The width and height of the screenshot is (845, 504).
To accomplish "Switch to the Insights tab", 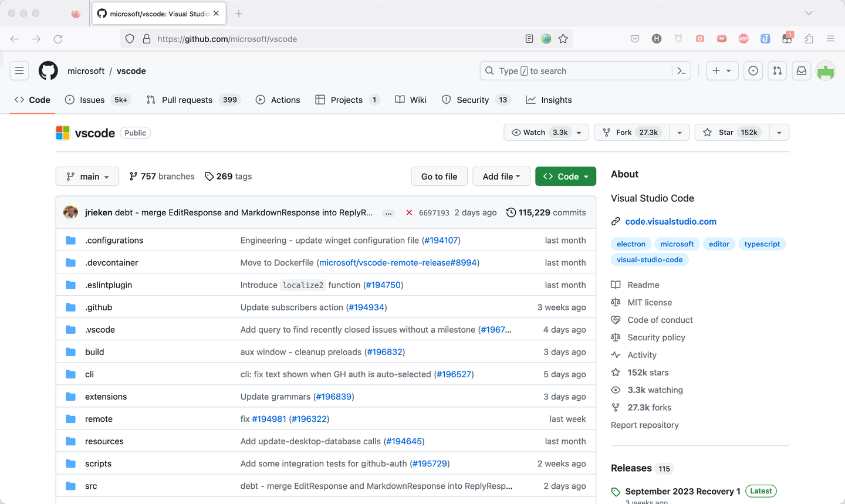I will 549,100.
